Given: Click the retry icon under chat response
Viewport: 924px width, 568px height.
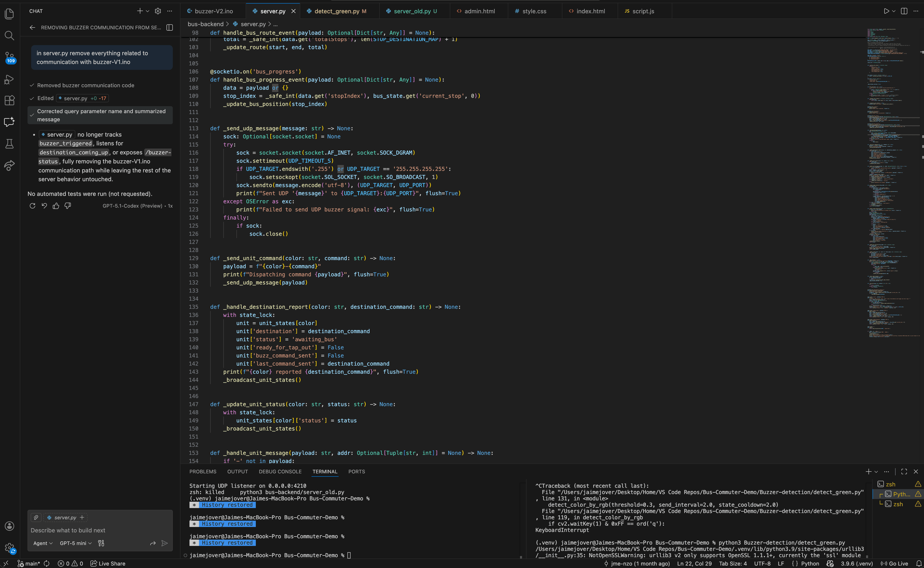Looking at the screenshot, I should tap(32, 206).
